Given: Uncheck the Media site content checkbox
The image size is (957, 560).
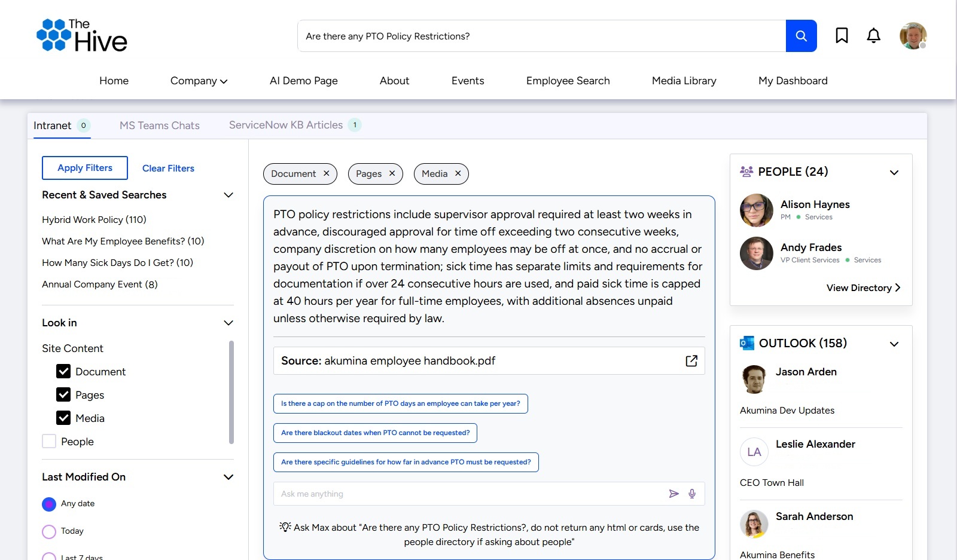Looking at the screenshot, I should pos(64,418).
